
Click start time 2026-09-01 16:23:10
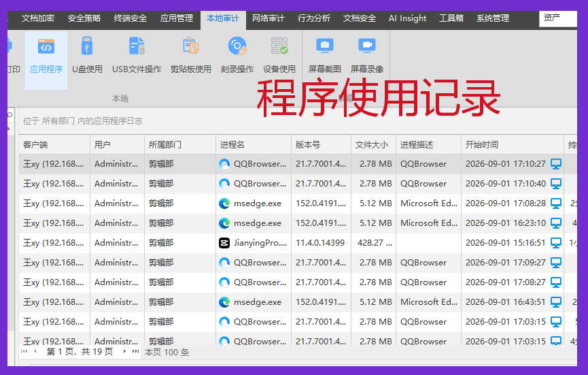(506, 223)
